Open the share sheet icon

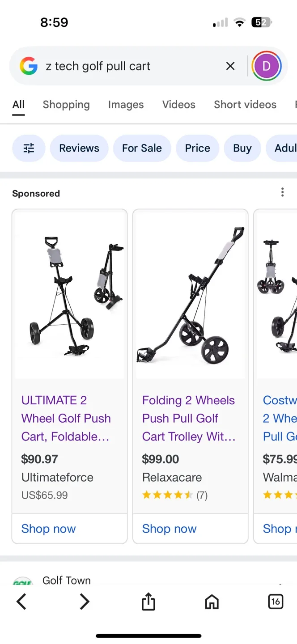[148, 602]
